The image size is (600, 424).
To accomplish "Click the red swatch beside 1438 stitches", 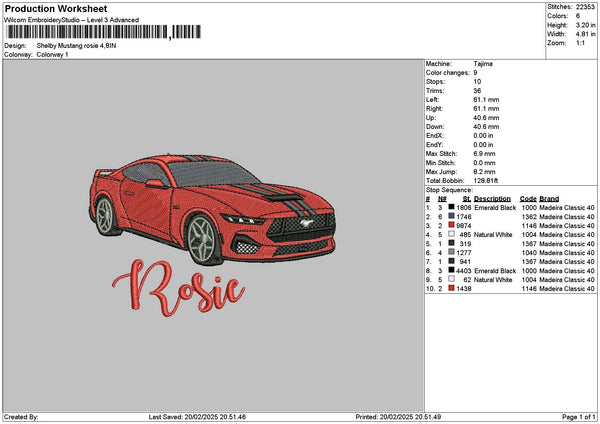I will pyautogui.click(x=452, y=288).
